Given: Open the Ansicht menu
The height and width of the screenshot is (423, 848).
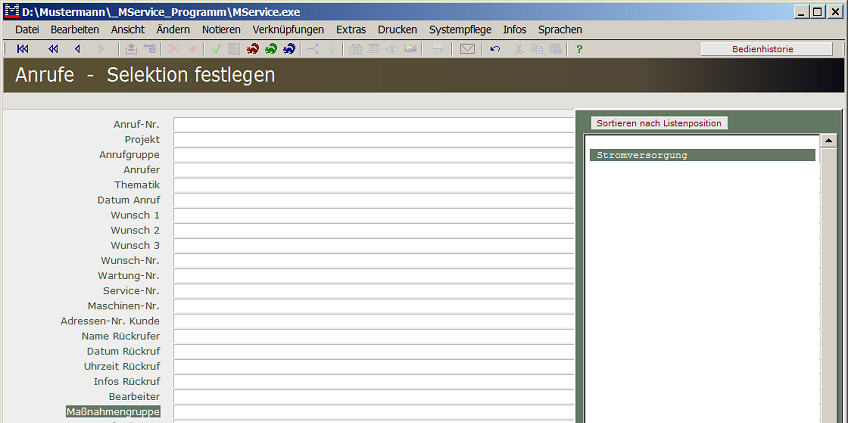Looking at the screenshot, I should coord(128,30).
